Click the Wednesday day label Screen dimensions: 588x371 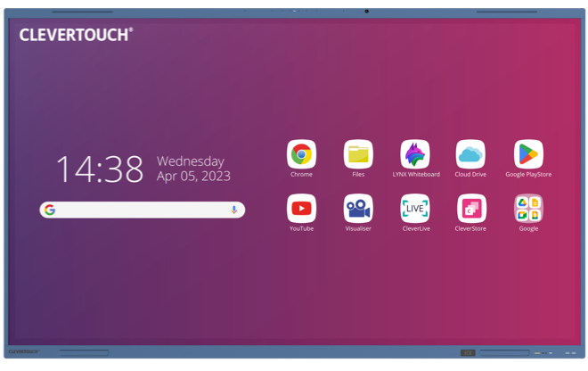pos(191,161)
